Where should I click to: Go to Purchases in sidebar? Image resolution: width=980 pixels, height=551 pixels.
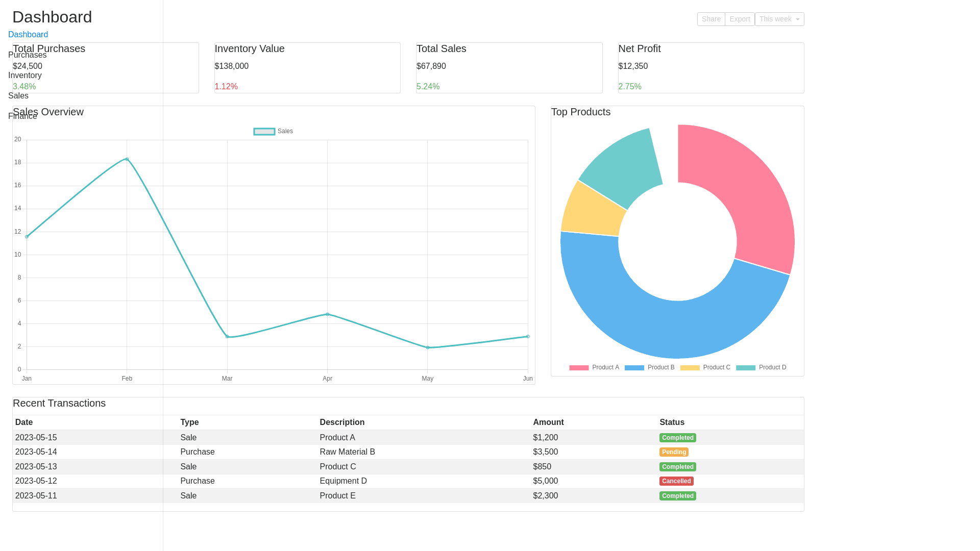click(27, 55)
